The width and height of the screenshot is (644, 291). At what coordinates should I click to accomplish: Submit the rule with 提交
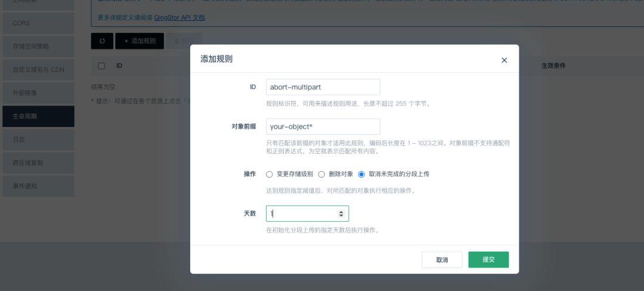point(488,260)
